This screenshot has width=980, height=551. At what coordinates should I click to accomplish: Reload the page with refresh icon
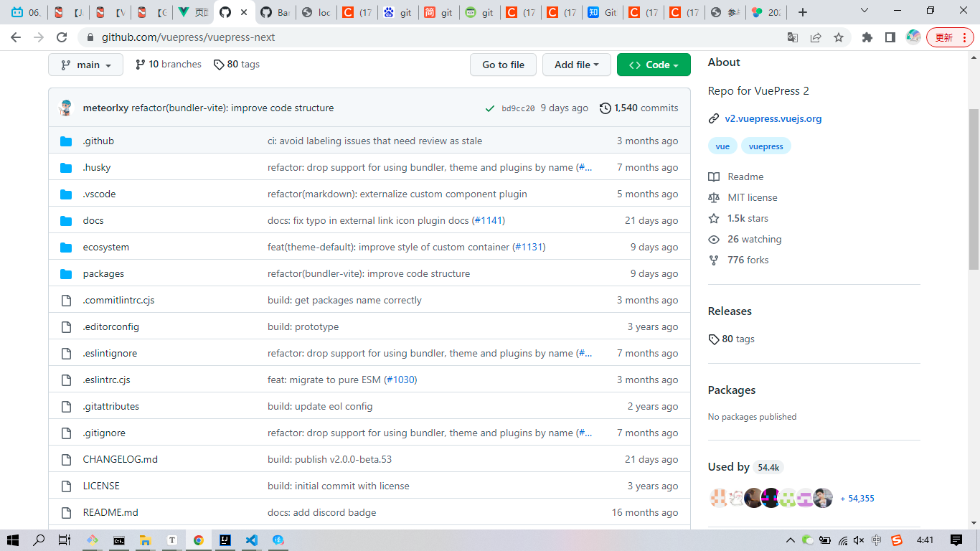click(x=62, y=37)
